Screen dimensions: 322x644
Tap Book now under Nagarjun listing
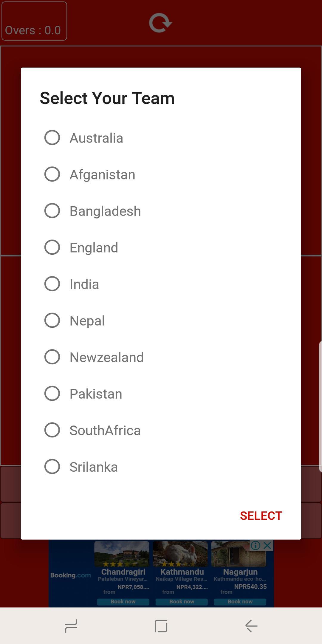240,602
